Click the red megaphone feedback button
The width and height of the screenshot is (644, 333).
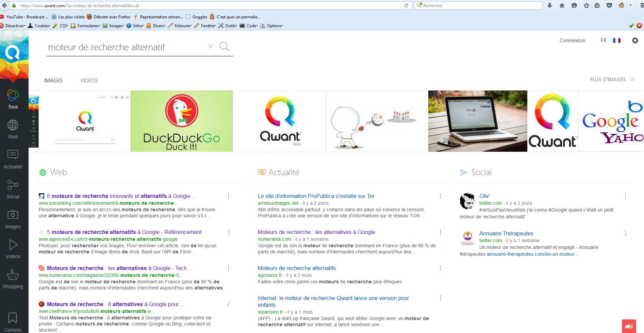pos(629,326)
